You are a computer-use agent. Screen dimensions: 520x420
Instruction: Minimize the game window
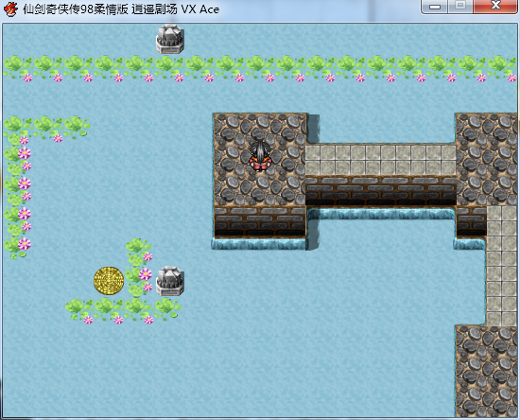435,7
